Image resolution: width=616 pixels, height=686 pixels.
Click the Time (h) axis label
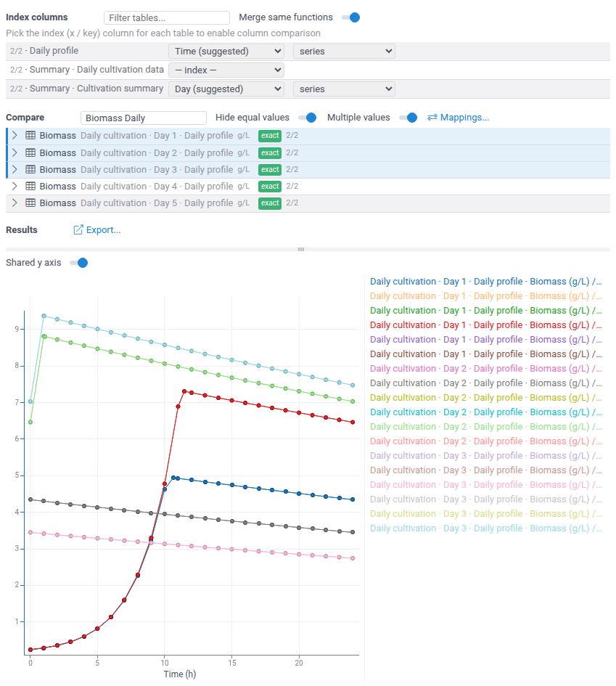(x=180, y=674)
